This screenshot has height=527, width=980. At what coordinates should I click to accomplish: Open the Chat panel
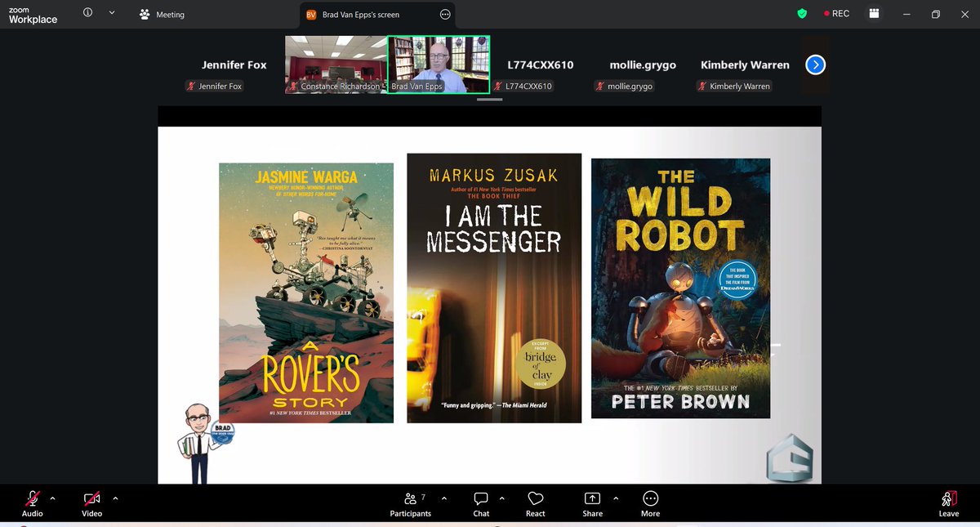point(481,503)
